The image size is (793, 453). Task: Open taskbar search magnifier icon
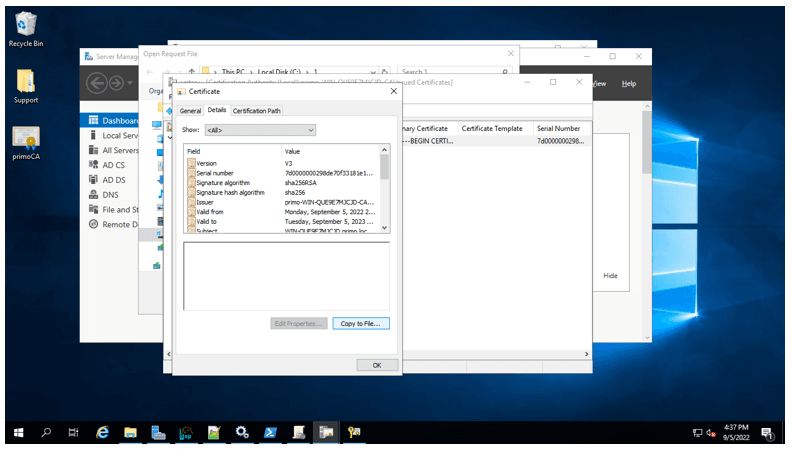pyautogui.click(x=46, y=432)
